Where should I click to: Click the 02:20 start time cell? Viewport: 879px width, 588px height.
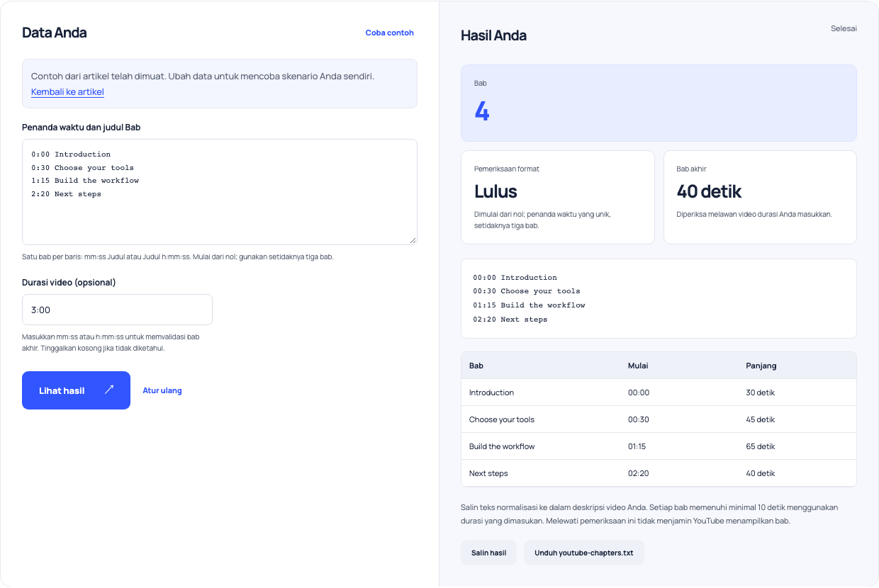click(639, 473)
